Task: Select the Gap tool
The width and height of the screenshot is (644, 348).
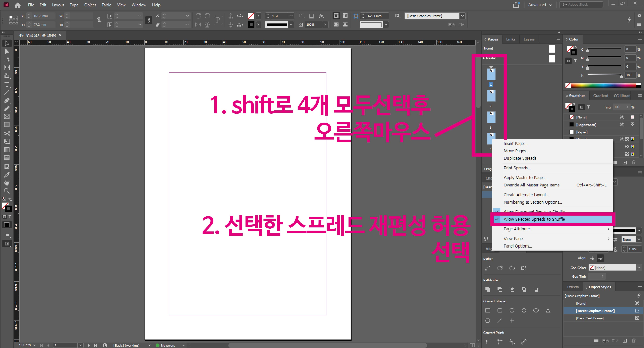Action: pos(7,67)
